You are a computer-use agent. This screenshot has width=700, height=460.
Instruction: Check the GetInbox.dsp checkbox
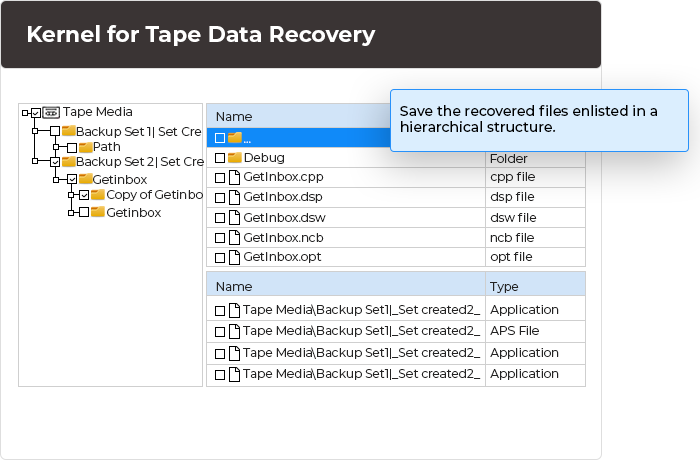(220, 198)
